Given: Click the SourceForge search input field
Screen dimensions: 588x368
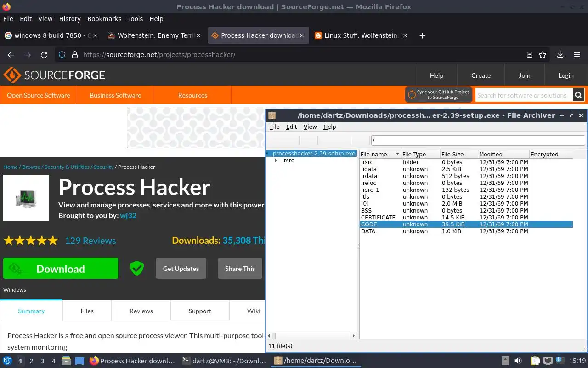Looking at the screenshot, I should click(524, 95).
